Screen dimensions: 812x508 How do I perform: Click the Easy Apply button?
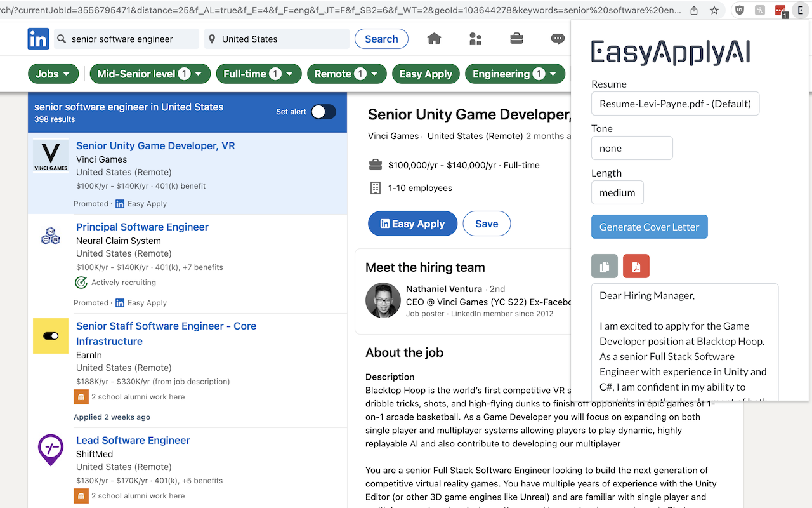pos(412,224)
